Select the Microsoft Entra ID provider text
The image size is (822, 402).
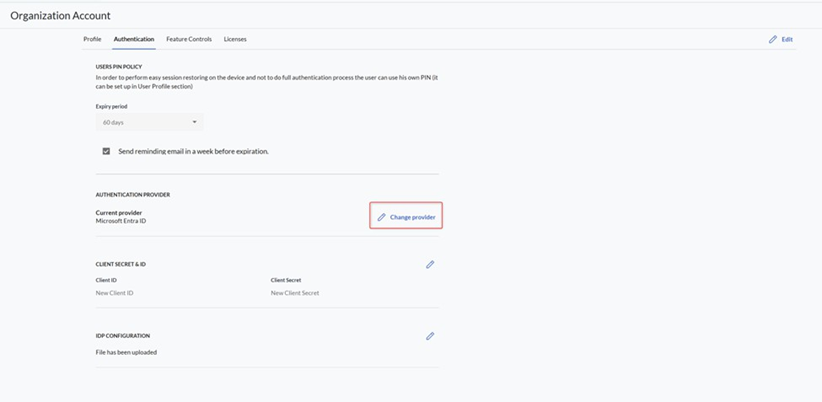pyautogui.click(x=120, y=221)
